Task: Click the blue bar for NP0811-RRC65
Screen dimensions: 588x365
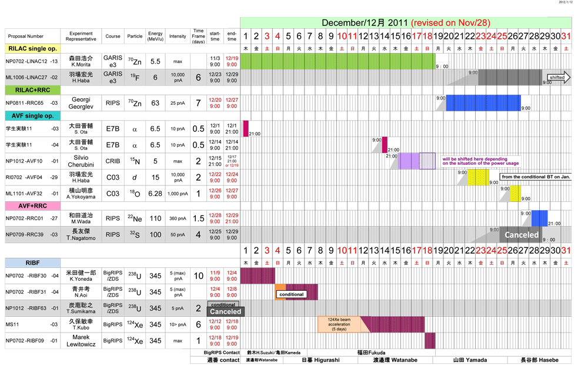Action: click(483, 103)
